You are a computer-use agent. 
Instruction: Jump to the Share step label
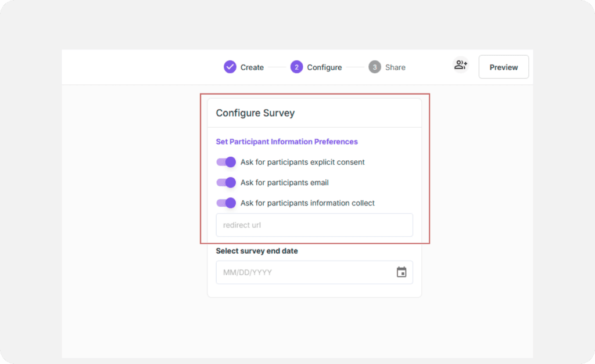(x=395, y=67)
